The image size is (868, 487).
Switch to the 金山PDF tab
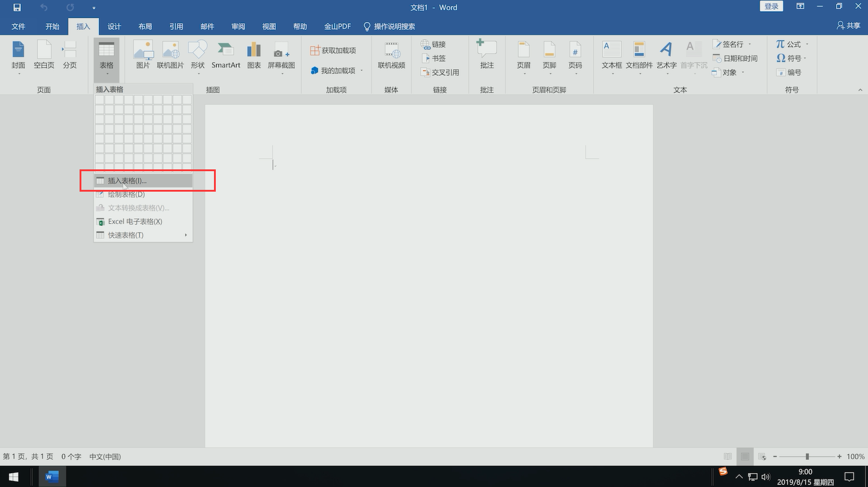[338, 27]
